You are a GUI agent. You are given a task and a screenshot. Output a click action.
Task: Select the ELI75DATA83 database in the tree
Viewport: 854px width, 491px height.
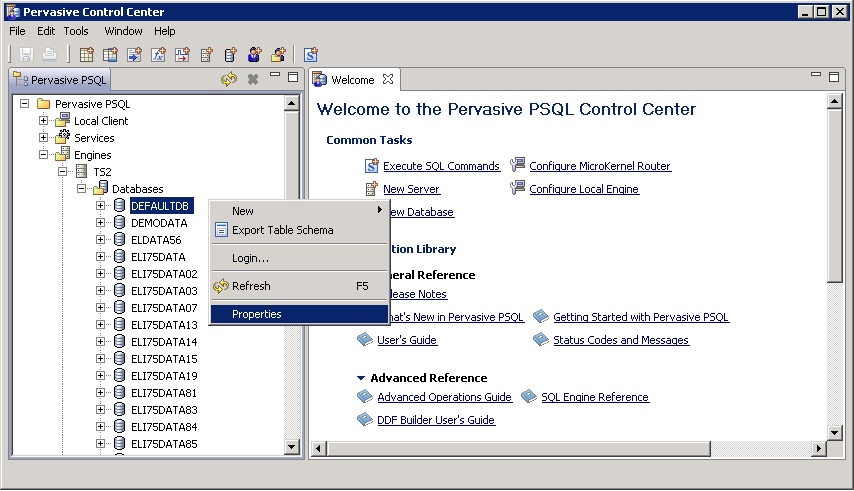tap(164, 410)
